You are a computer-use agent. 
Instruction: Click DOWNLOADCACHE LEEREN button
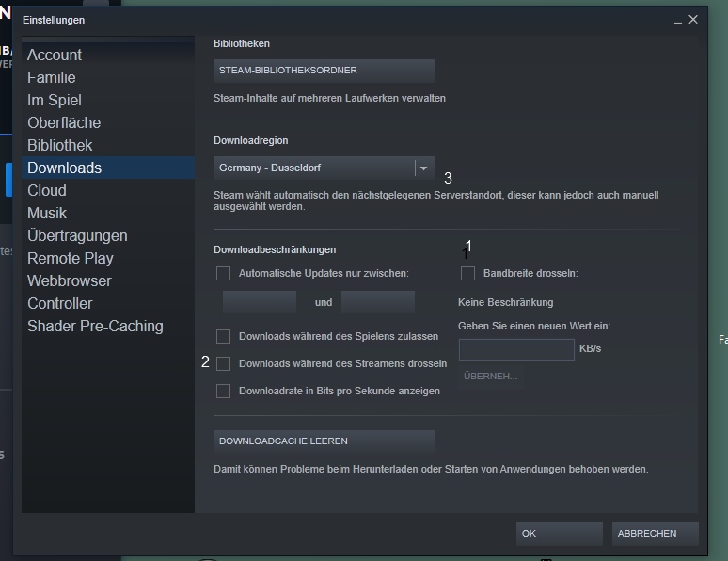[324, 441]
